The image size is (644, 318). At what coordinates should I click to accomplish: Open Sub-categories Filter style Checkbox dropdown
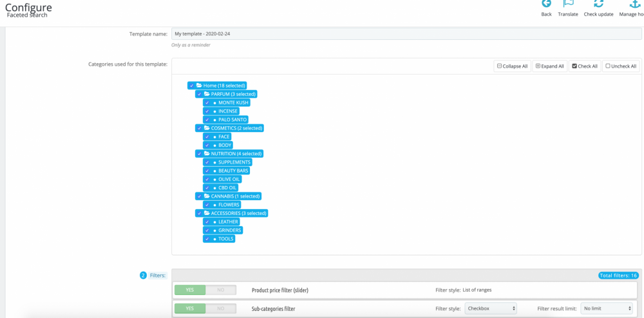(491, 308)
